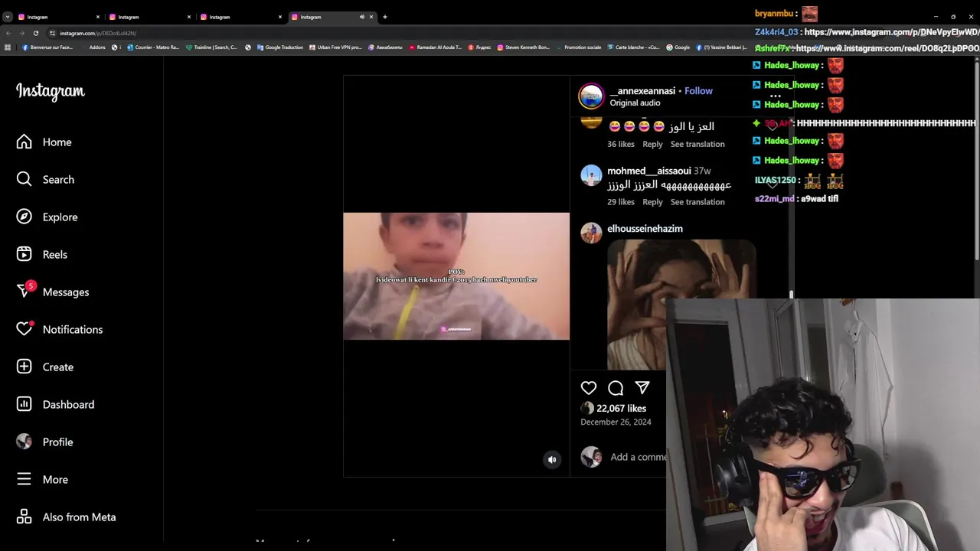The image size is (980, 551).
Task: View the 29 likes on mohmed's comment
Action: tap(621, 202)
